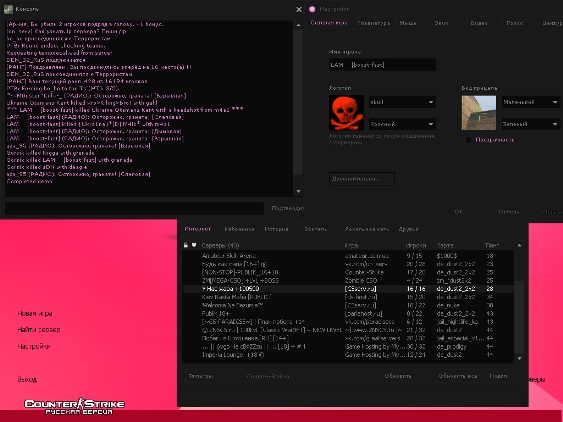Screen dimensions: 563x422
Task: Switch to the Мышь settings tab
Action: 408,23
